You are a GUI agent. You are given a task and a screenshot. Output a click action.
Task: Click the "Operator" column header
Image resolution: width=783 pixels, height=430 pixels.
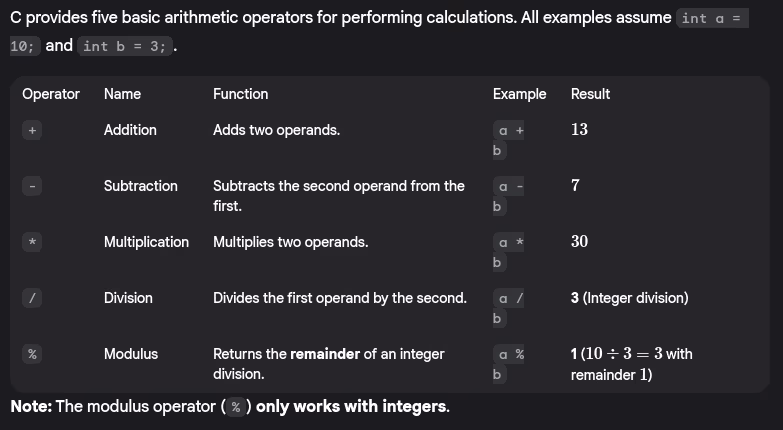pos(51,94)
